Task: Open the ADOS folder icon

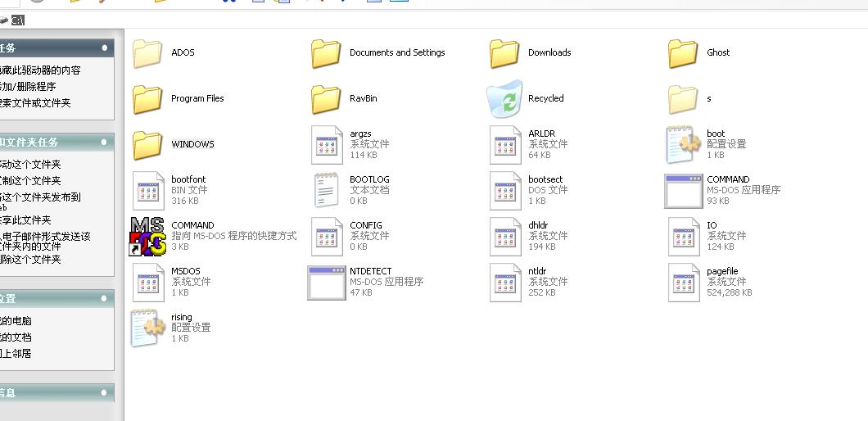Action: click(x=147, y=53)
